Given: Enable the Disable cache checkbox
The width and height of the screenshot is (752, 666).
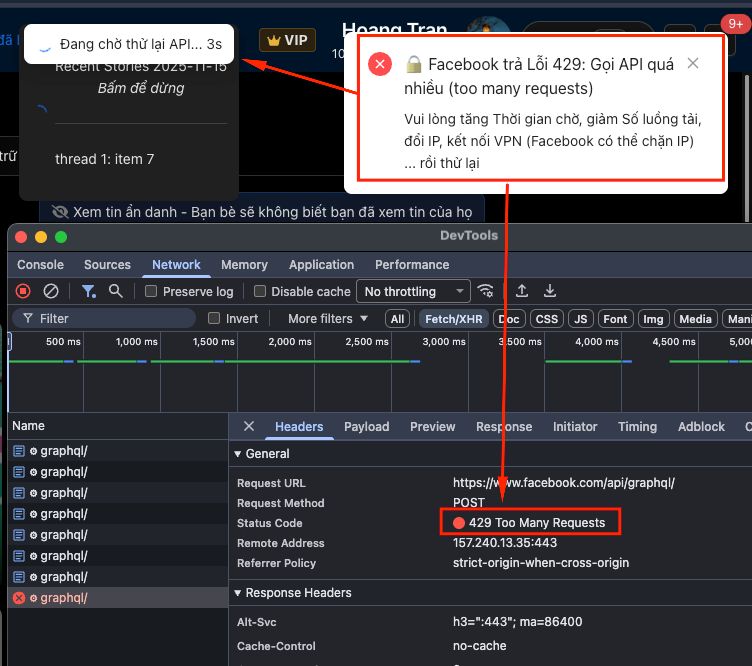Looking at the screenshot, I should [259, 291].
